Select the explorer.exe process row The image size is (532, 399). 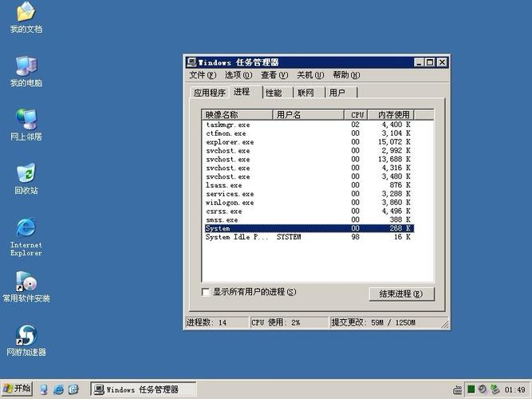click(309, 142)
